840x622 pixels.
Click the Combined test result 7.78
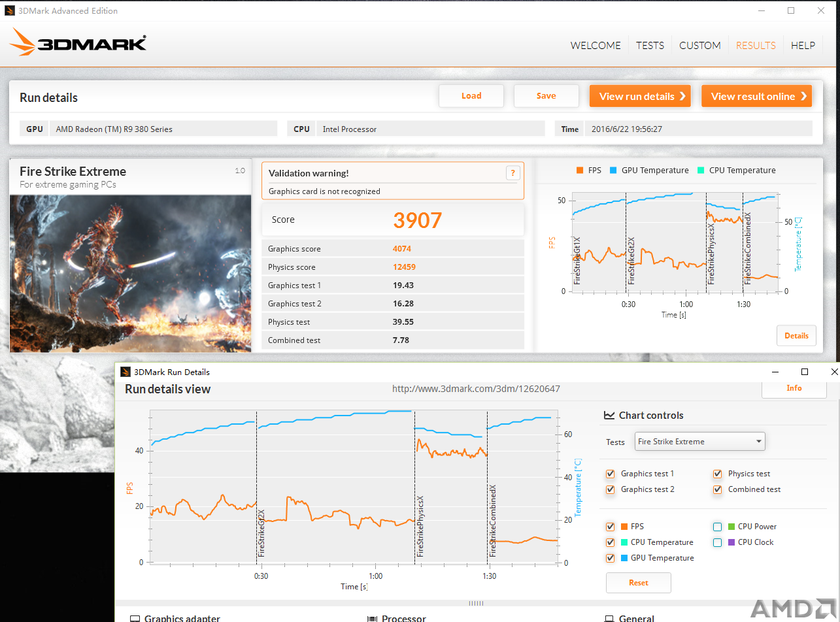point(401,340)
